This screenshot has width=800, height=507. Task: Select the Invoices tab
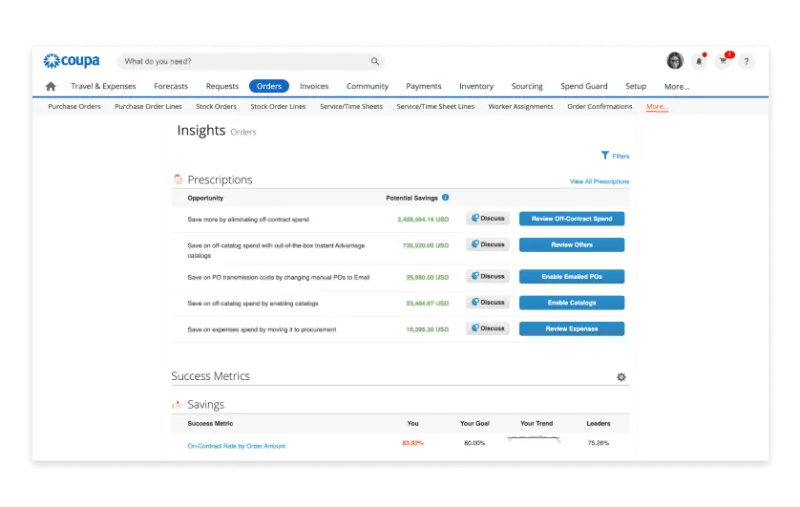(314, 86)
